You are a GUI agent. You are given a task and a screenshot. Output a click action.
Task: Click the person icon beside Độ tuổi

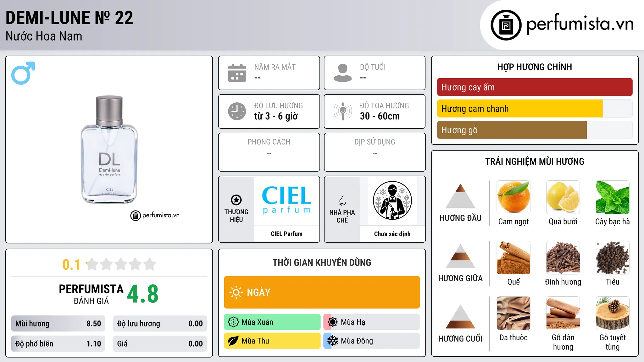pos(343,73)
